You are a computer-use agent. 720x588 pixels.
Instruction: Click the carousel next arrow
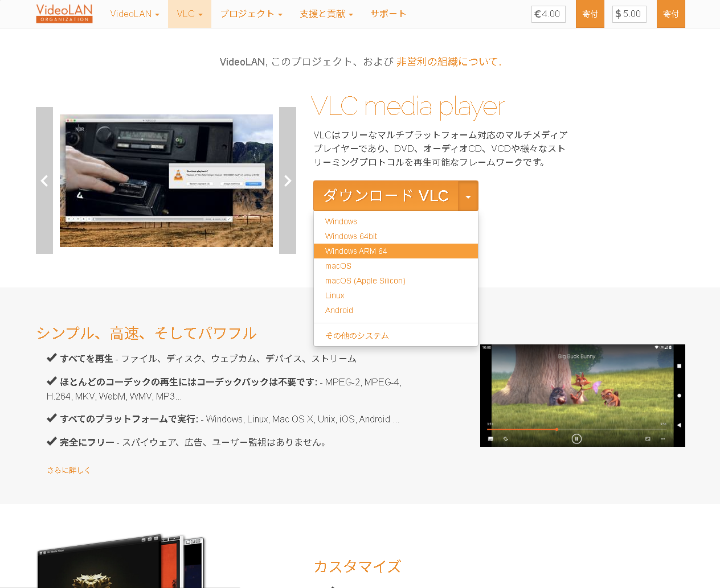pos(288,180)
